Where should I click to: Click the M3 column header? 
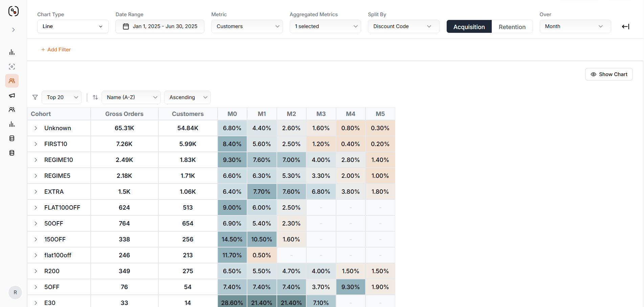[321, 114]
